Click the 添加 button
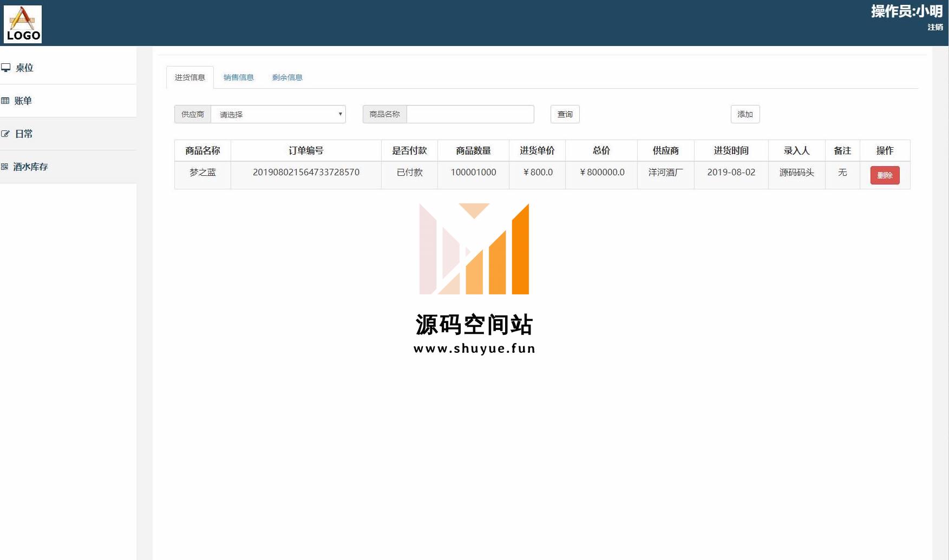 click(x=745, y=114)
